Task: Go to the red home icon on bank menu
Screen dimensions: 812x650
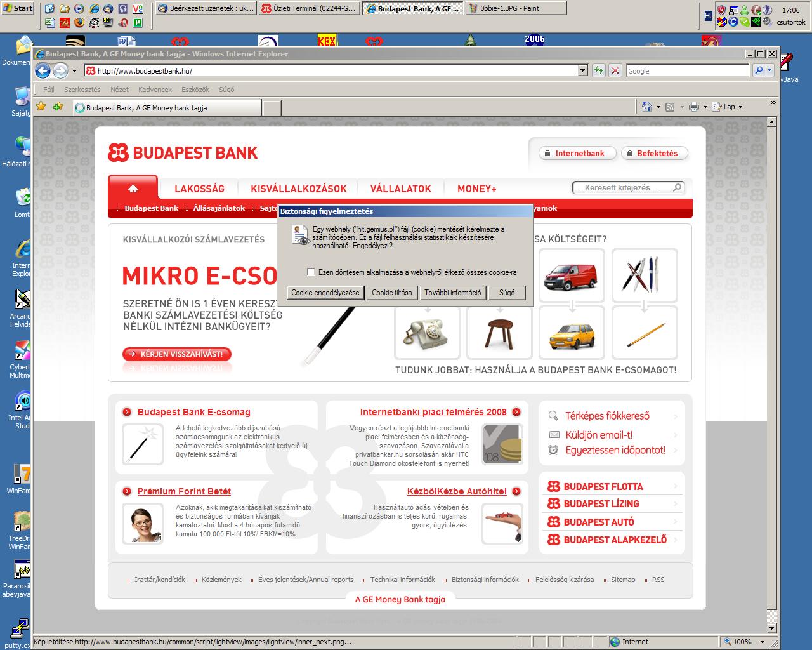Action: pyautogui.click(x=133, y=189)
